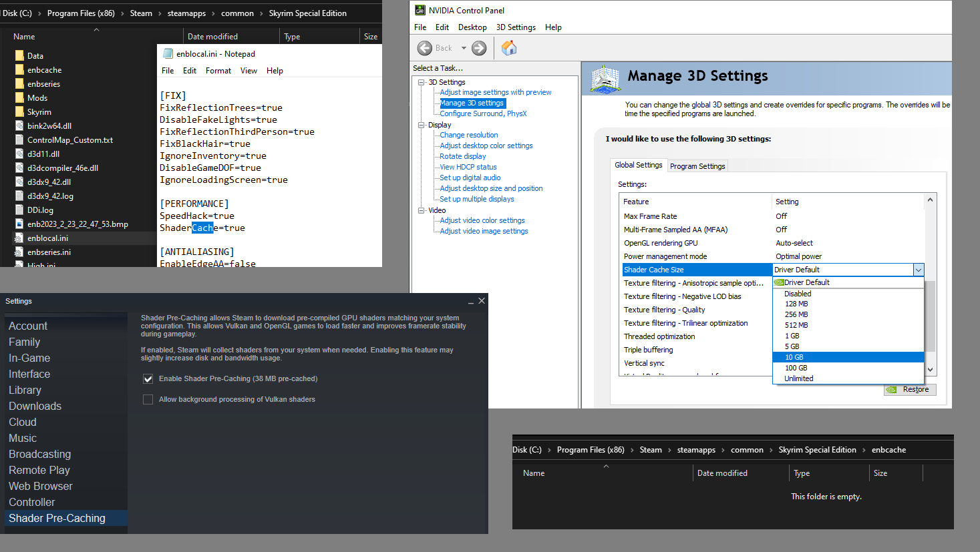Click the enb2023 bmp image file icon
Screen dimensions: 980x552
click(19, 224)
